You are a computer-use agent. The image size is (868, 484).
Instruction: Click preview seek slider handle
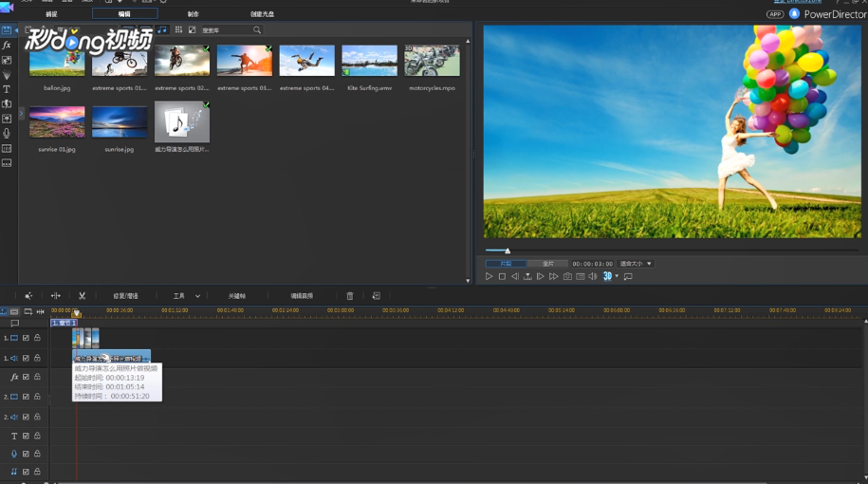coord(508,251)
